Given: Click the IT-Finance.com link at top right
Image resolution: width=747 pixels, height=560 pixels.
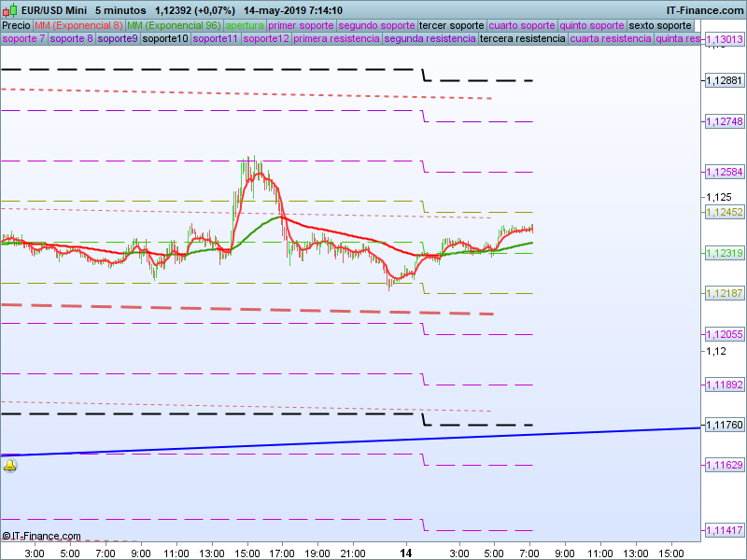Looking at the screenshot, I should click(x=705, y=10).
